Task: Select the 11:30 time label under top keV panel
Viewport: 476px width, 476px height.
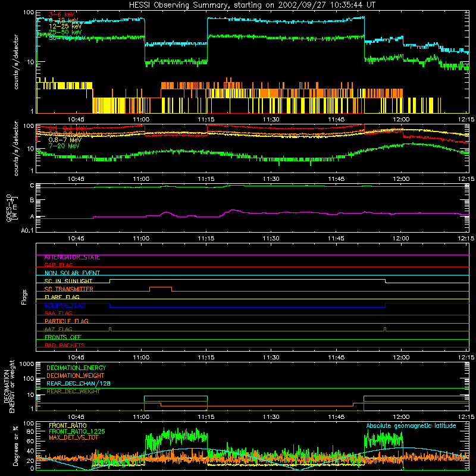Action: [x=271, y=120]
